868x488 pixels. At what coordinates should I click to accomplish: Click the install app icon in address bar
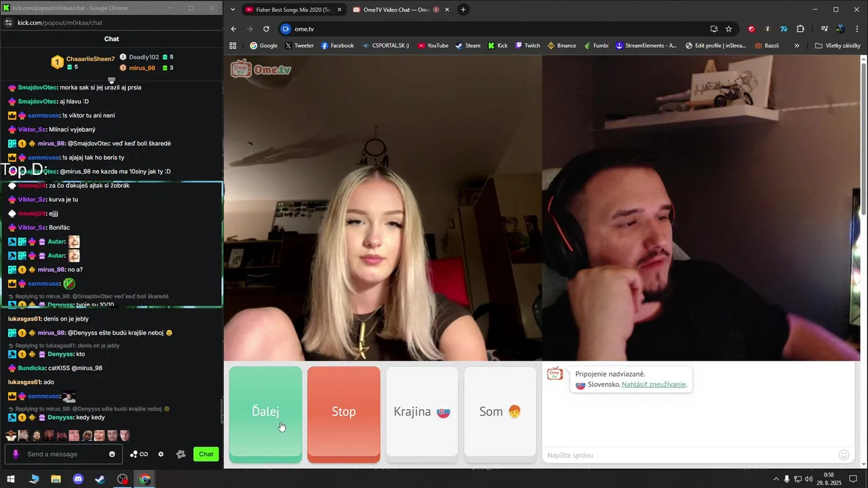pos(714,29)
